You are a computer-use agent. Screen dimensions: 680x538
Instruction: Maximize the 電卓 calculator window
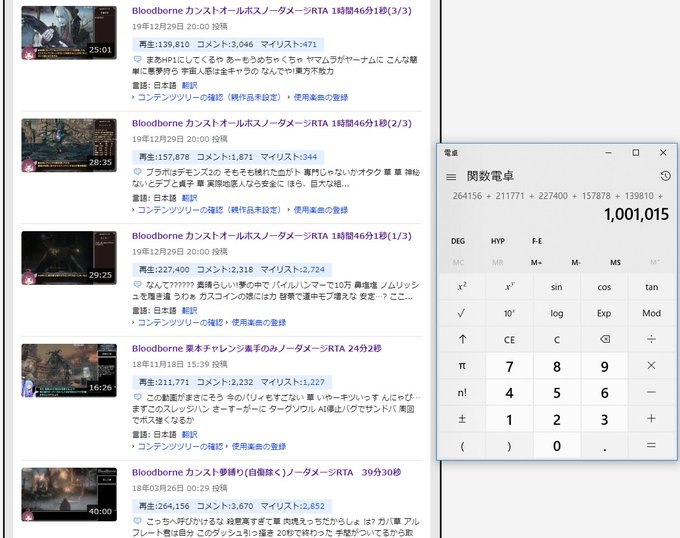636,153
